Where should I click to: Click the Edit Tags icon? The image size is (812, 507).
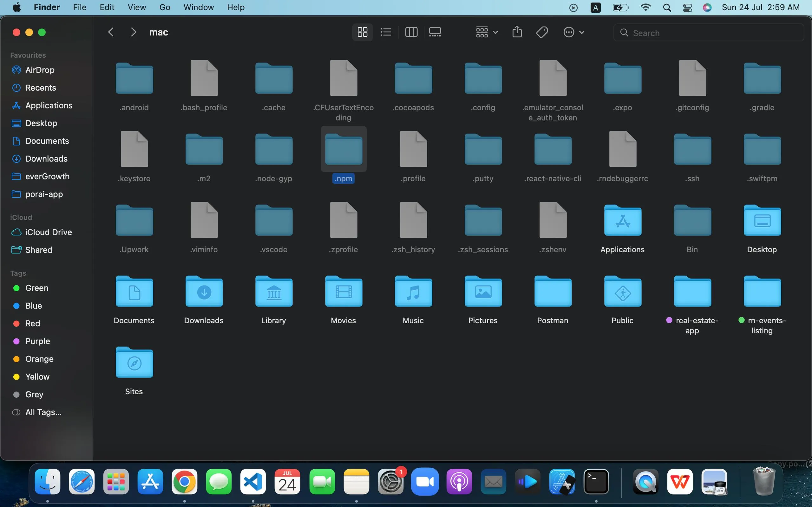pos(542,32)
